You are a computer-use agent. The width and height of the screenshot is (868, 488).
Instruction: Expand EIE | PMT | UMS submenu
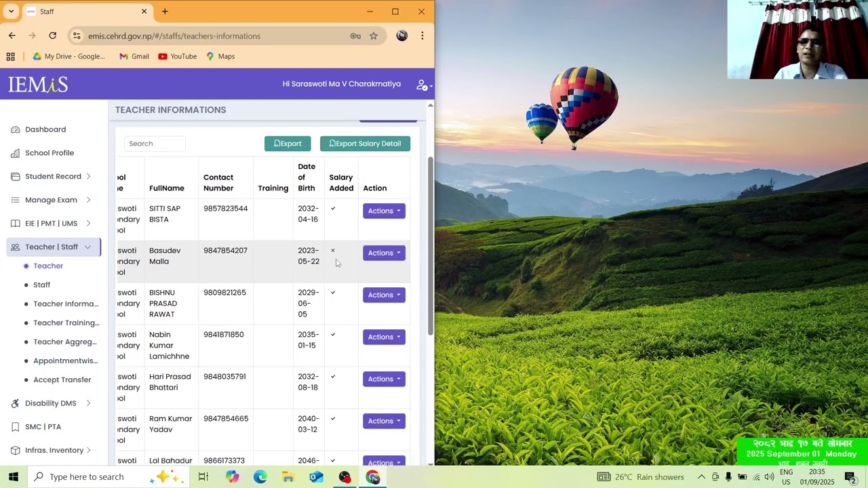pos(89,224)
